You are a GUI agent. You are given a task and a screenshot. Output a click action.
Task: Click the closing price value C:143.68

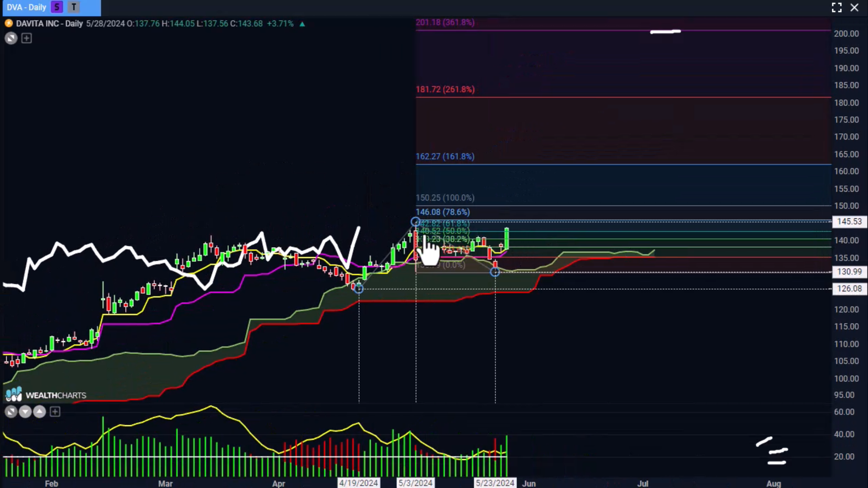[246, 23]
